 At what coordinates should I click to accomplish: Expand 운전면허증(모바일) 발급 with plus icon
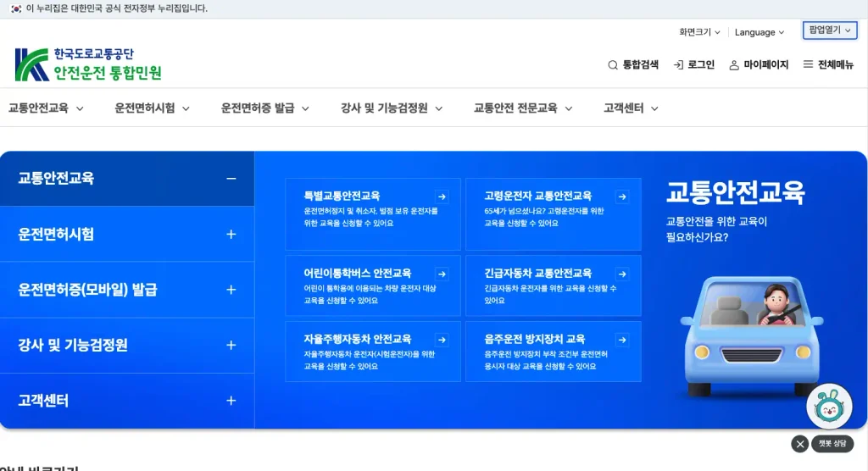231,290
